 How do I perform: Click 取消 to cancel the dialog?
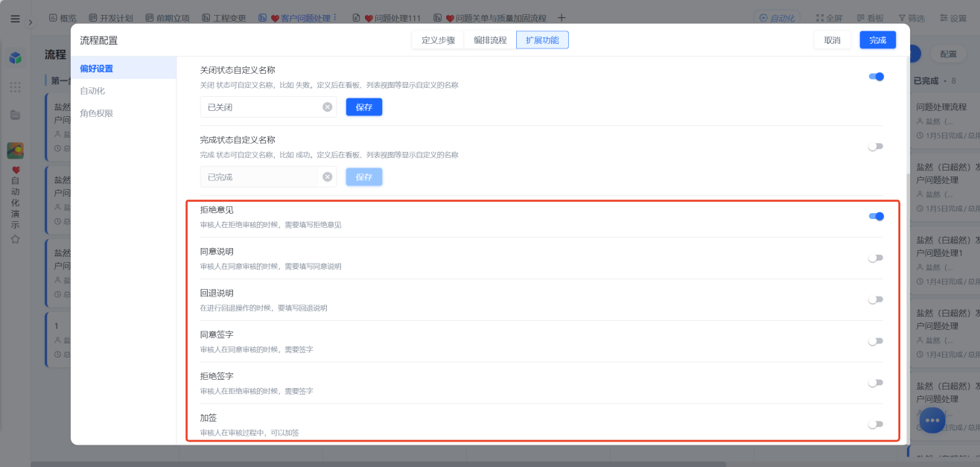(x=833, y=40)
